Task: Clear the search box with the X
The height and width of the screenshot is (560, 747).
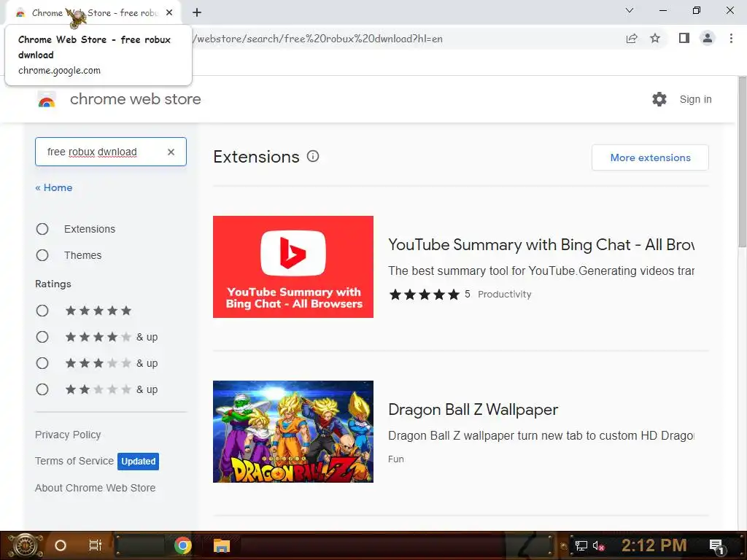Action: coord(171,152)
